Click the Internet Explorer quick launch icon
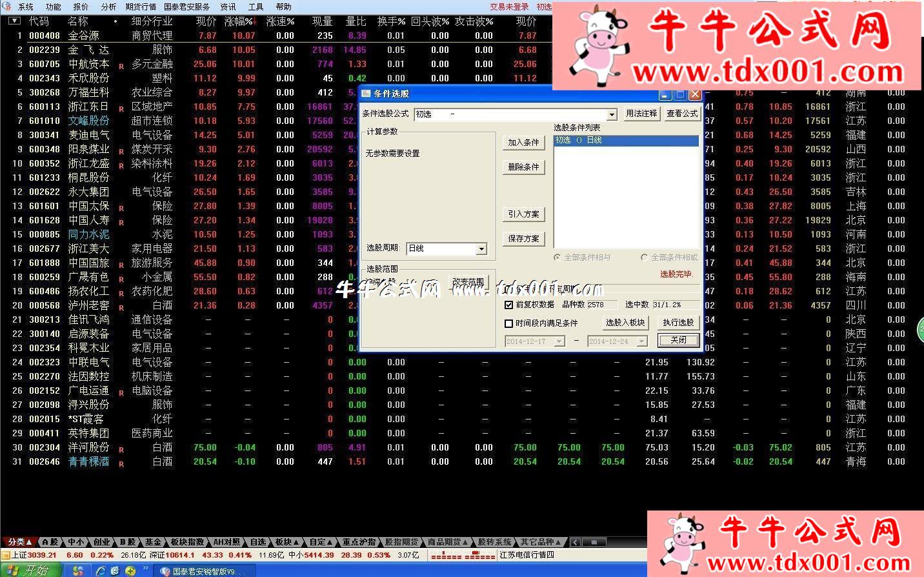924x577 pixels. point(101,571)
